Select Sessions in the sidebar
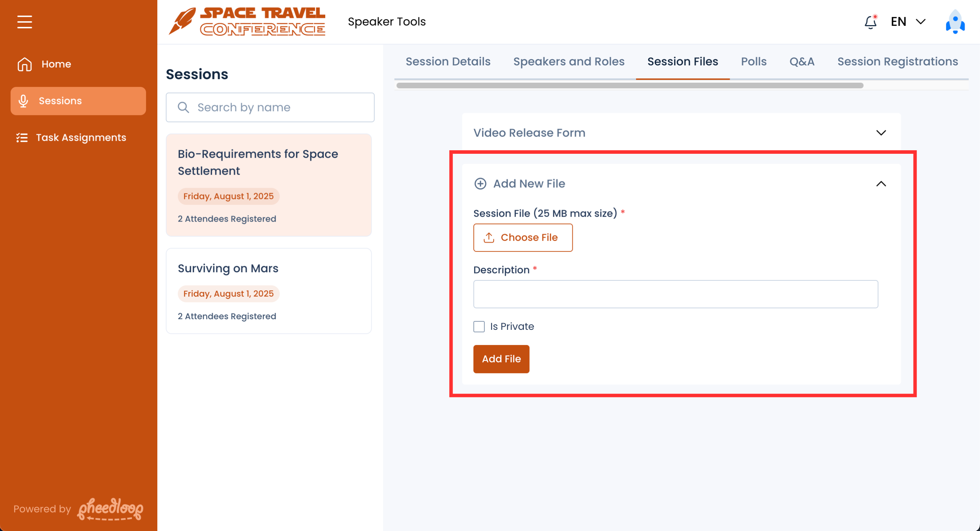The width and height of the screenshot is (980, 531). coord(78,101)
